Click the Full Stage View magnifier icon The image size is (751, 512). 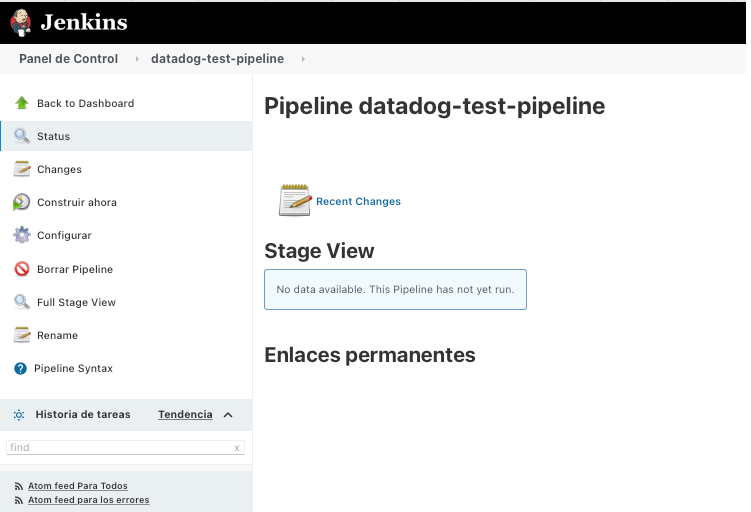[x=22, y=302]
